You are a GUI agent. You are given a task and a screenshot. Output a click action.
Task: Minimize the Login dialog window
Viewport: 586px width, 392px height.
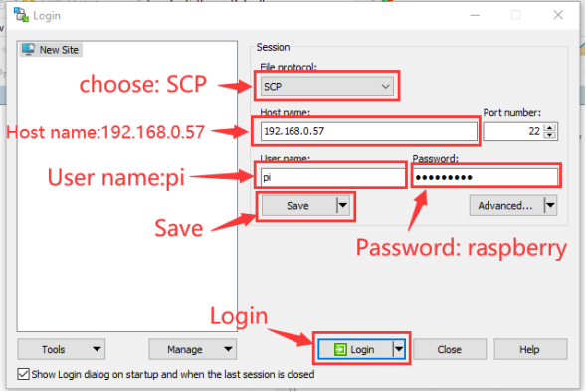(475, 15)
